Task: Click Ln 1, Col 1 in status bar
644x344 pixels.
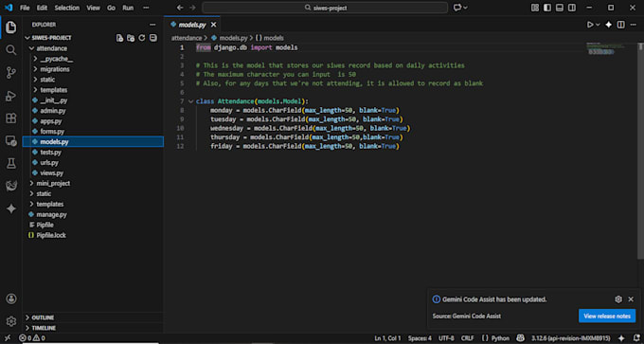Action: tap(387, 338)
